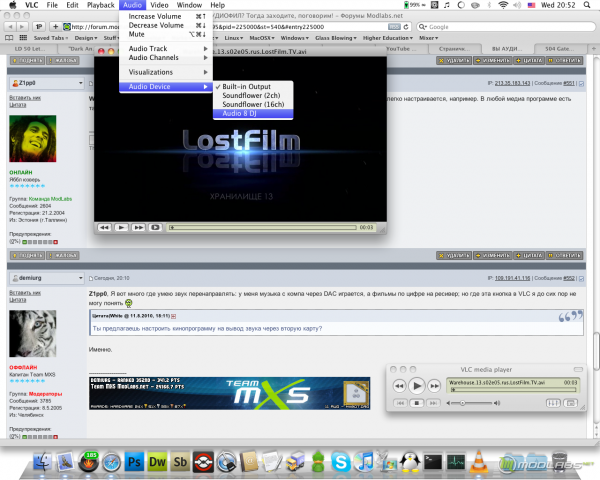Open IP link 109.191.41.196
Screen dimensions: 600x480
(x=512, y=278)
